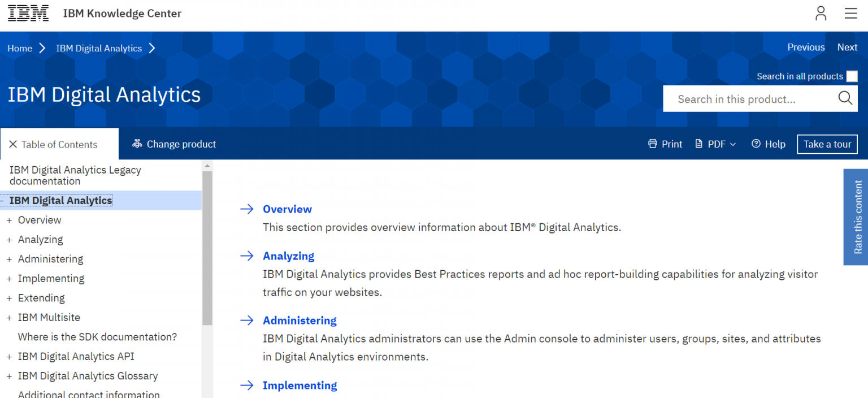Click the IBM logo icon
Screen dimensions: 868x398
28,13
